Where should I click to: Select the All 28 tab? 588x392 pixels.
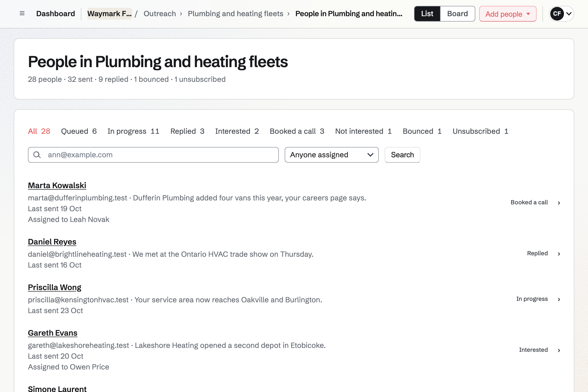coord(39,131)
